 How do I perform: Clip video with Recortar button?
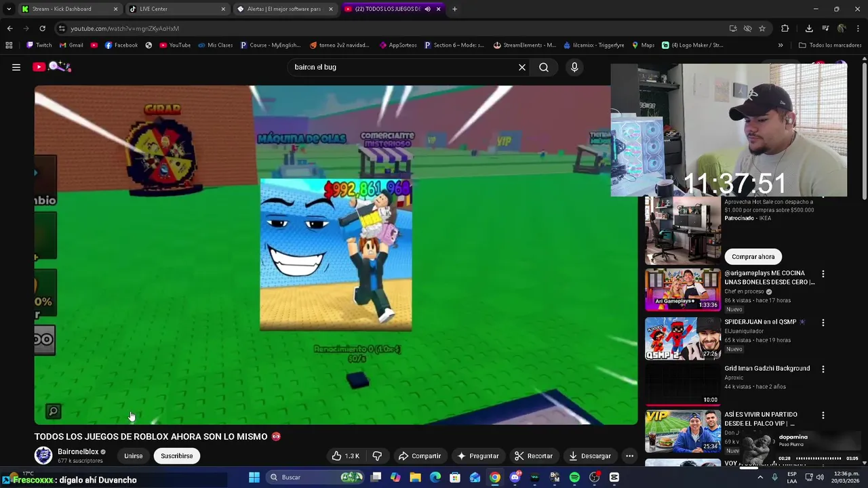pos(533,456)
